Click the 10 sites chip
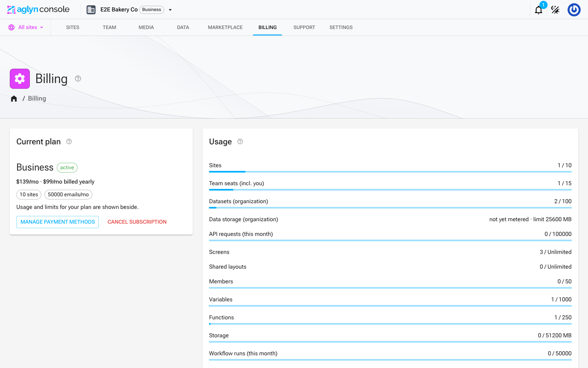This screenshot has width=588, height=368. 29,195
